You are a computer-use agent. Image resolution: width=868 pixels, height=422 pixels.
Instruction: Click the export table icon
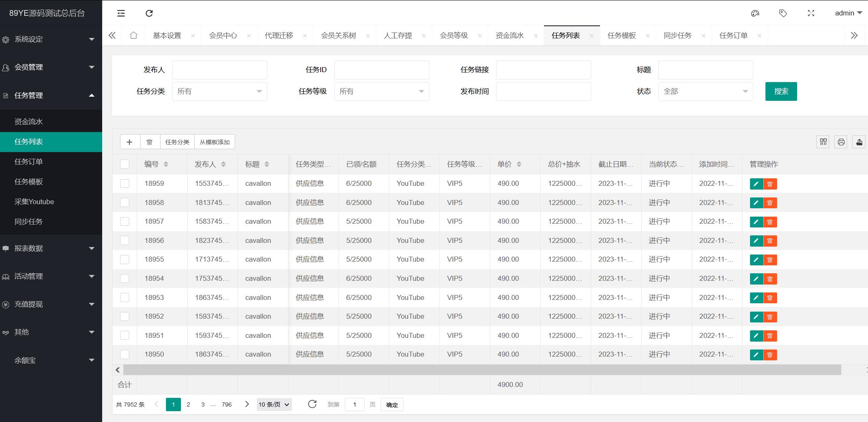point(859,142)
